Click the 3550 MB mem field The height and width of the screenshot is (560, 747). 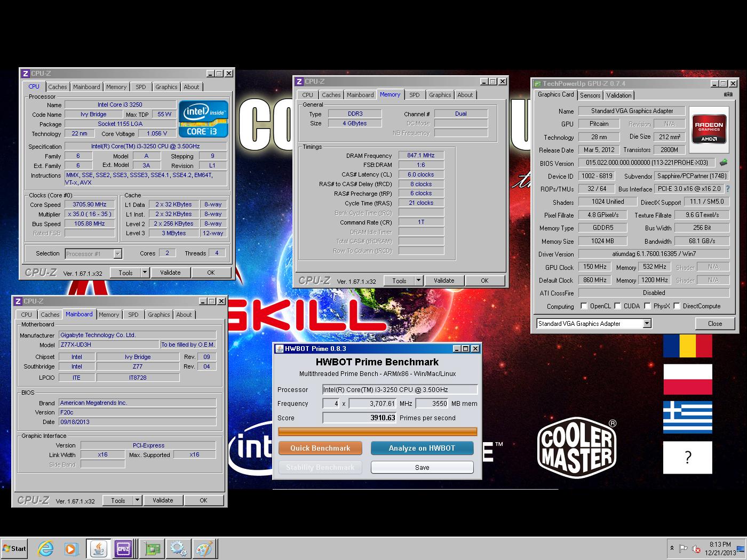click(432, 404)
